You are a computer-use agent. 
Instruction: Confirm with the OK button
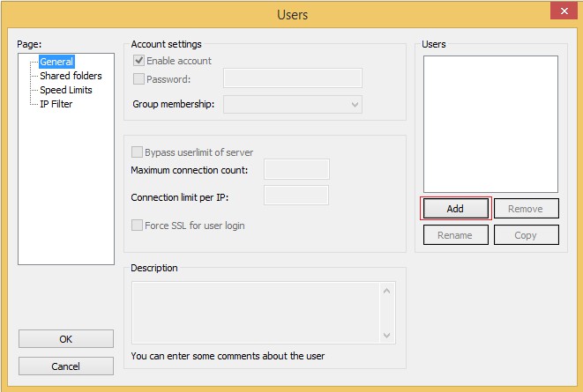tap(66, 339)
